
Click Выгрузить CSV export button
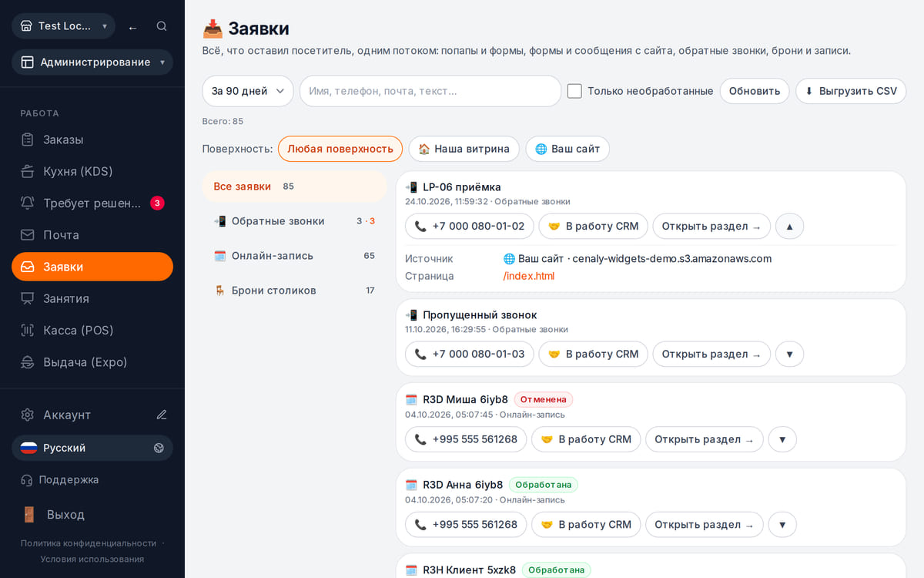[851, 91]
